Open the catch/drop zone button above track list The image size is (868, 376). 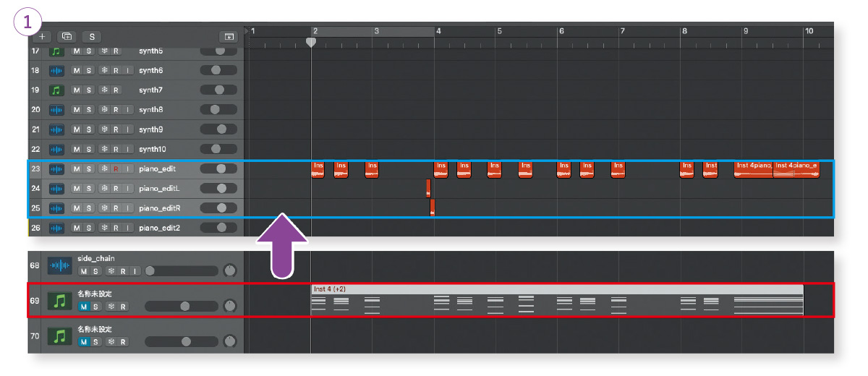click(x=229, y=35)
